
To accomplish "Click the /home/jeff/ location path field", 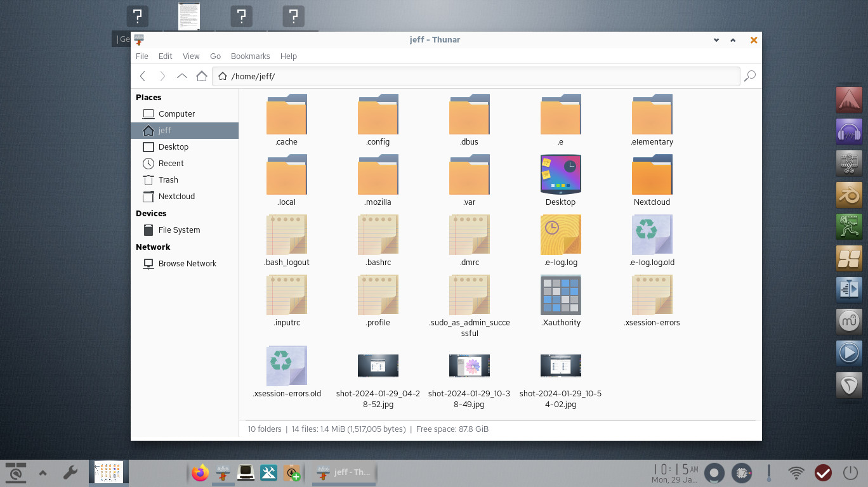I will [x=476, y=76].
